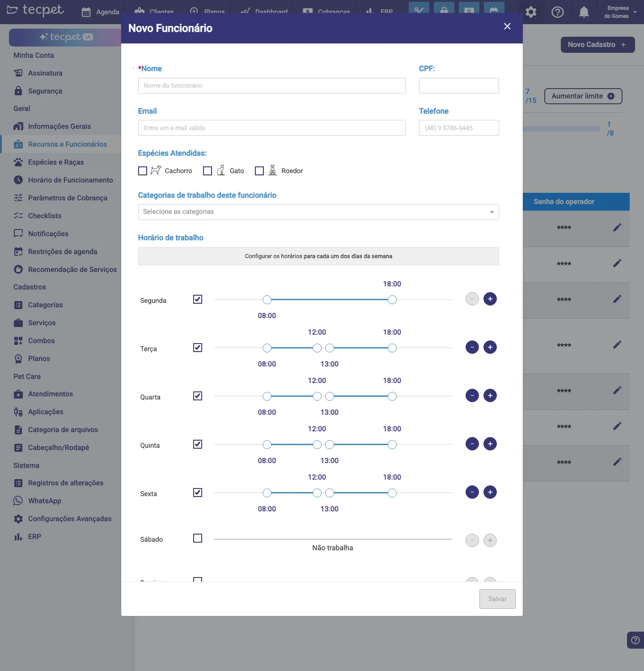Open the settings gear icon in top bar
Viewport: 644px width, 671px height.
531,12
